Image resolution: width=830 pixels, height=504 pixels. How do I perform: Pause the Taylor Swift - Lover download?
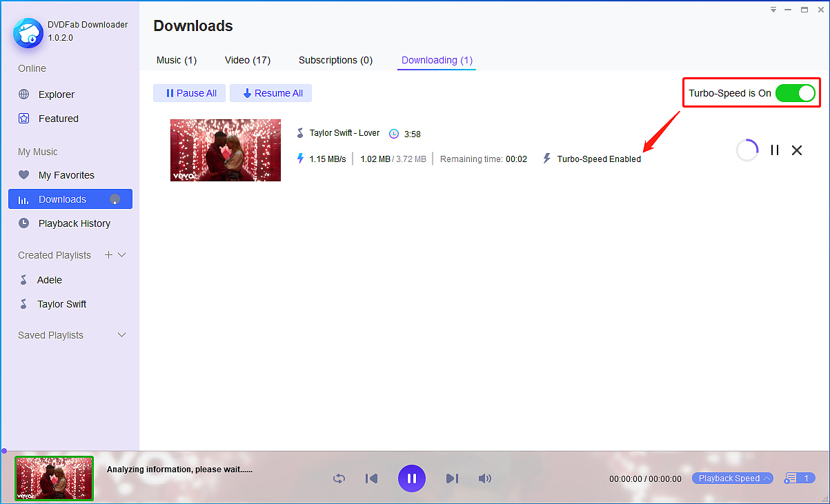tap(775, 150)
